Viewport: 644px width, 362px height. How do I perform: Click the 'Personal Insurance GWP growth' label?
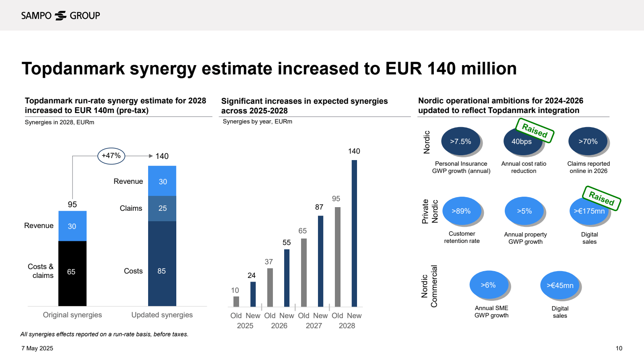[461, 167]
